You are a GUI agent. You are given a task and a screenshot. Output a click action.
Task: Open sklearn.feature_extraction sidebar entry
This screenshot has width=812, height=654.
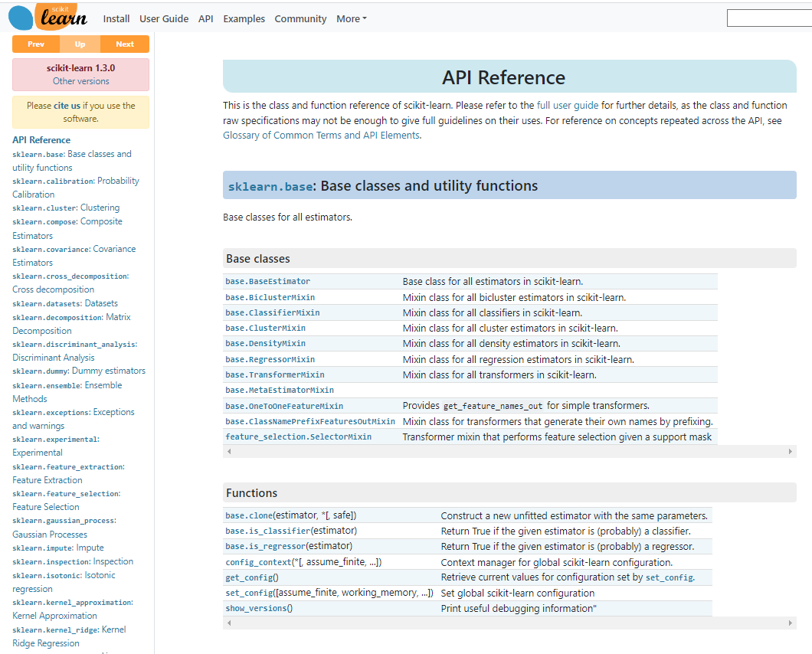point(68,473)
